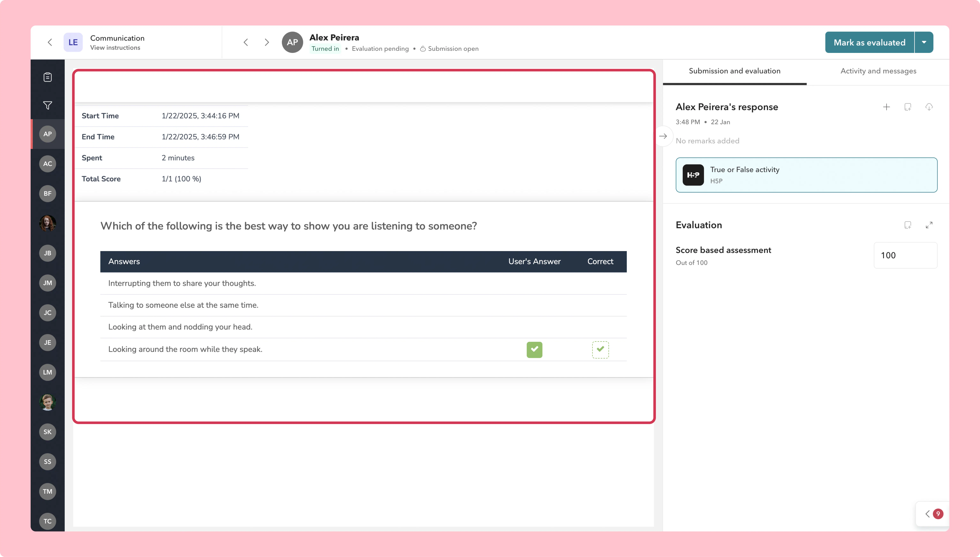Screen dimensions: 980x557
Task: Add a remark to Alex Peirera's response
Action: (x=908, y=107)
